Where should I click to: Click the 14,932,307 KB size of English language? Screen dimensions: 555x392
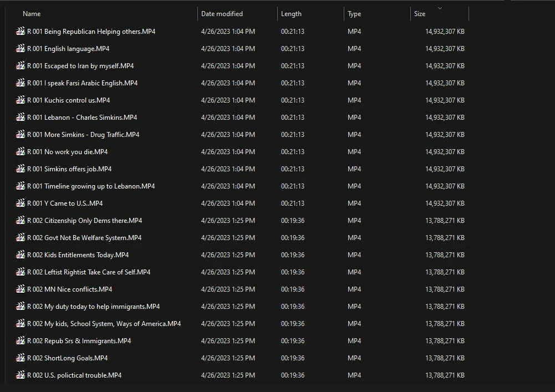click(445, 48)
